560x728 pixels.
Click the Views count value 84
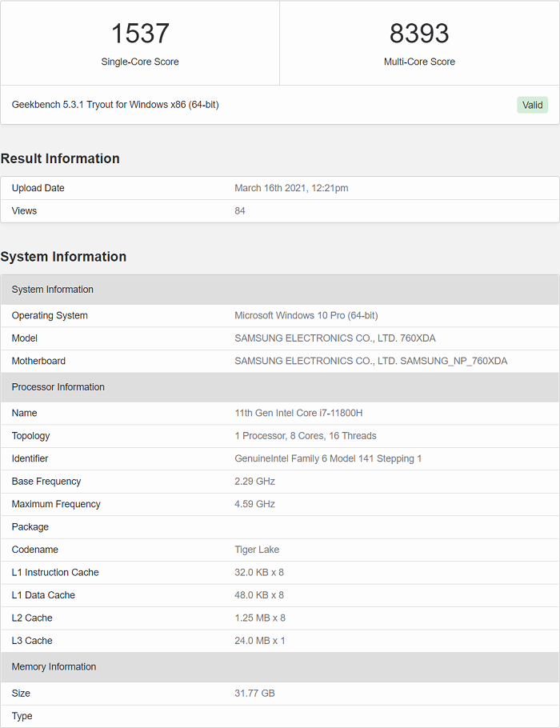(240, 210)
